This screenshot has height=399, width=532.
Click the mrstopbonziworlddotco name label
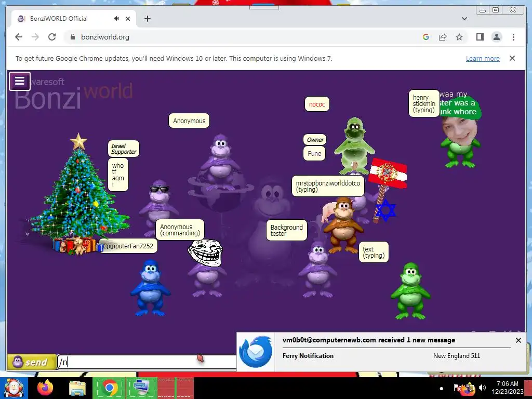click(328, 186)
